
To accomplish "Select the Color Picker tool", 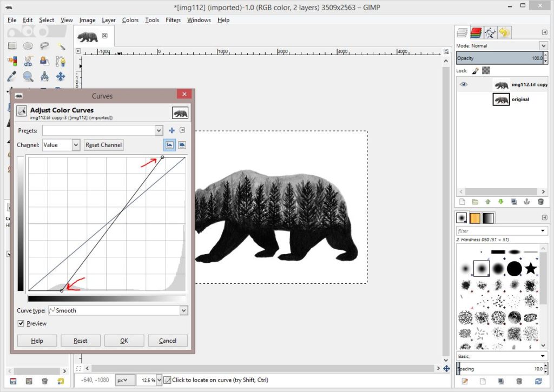I will point(12,76).
